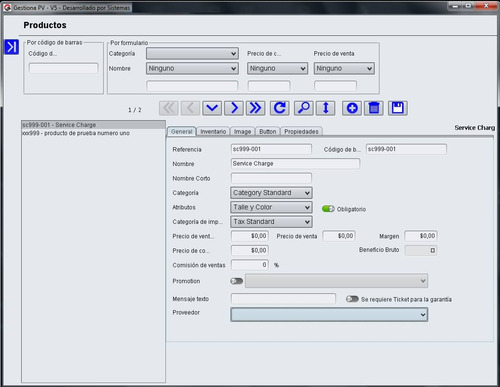Switch to the Propiedades tab
The height and width of the screenshot is (387, 500).
pyautogui.click(x=301, y=132)
